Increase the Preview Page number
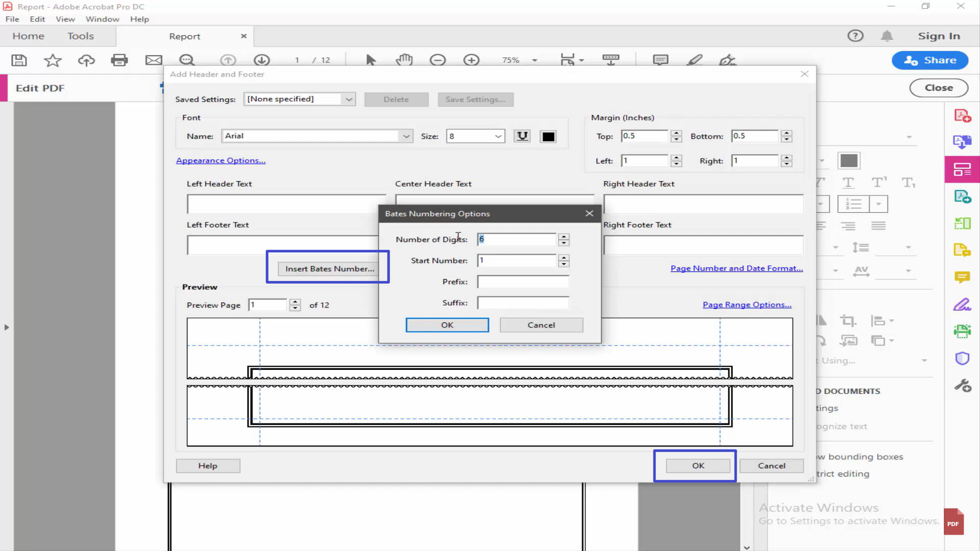 [295, 302]
